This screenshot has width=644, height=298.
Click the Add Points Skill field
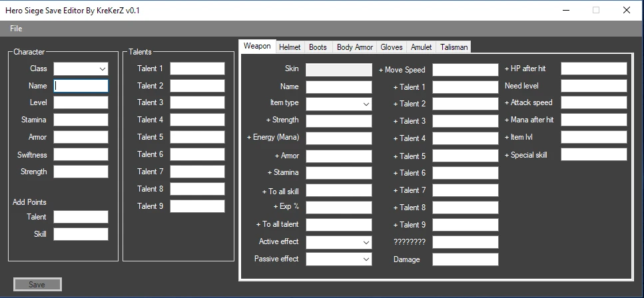[81, 234]
